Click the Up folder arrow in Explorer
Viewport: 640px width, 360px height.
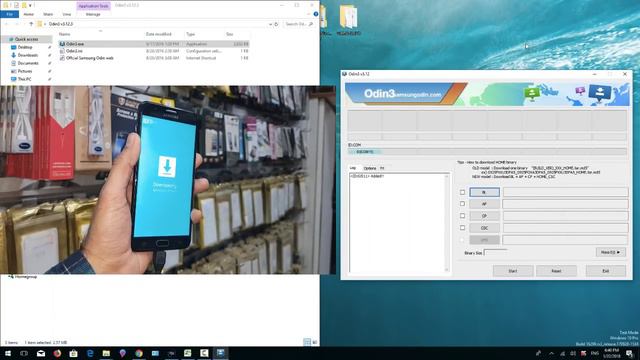click(x=31, y=24)
